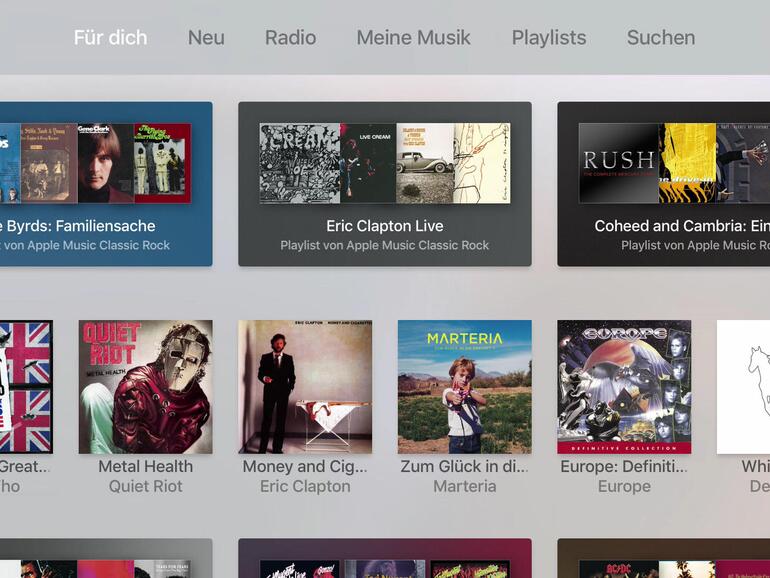Click the Gene Clark cover thumbnail
The width and height of the screenshot is (770, 578).
tap(106, 163)
